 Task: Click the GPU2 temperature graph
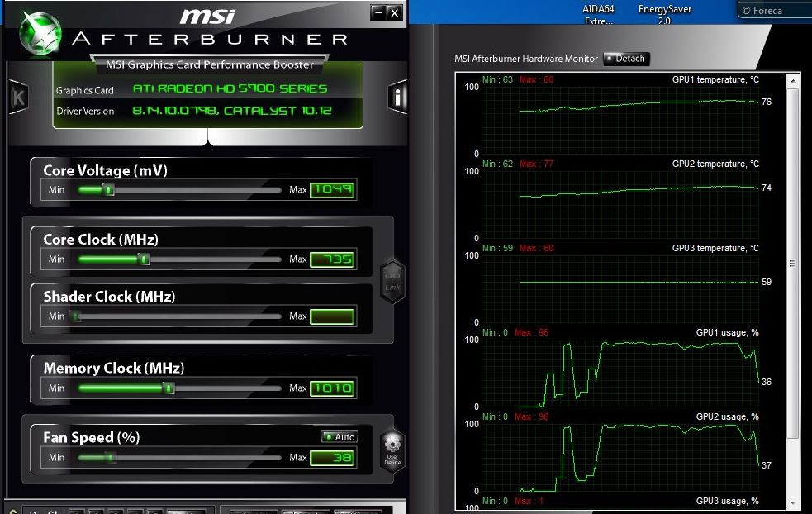[620, 205]
